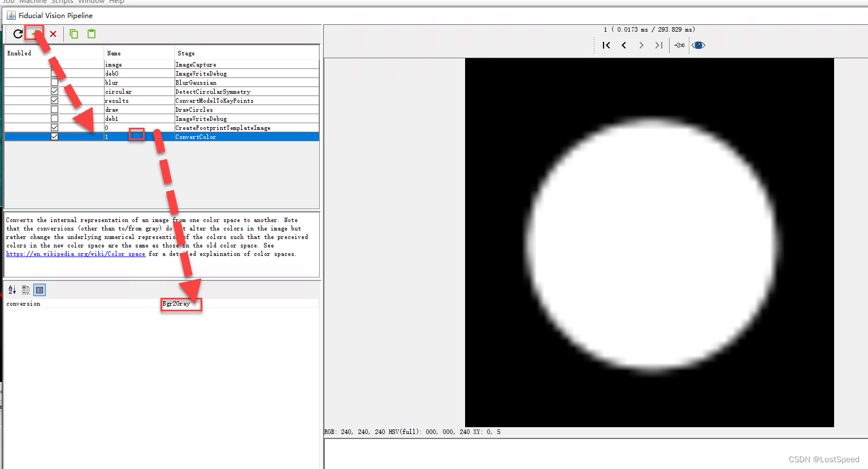Click the 'DetectCircularSymmetry' stage cell
The height and width of the screenshot is (469, 868).
247,92
